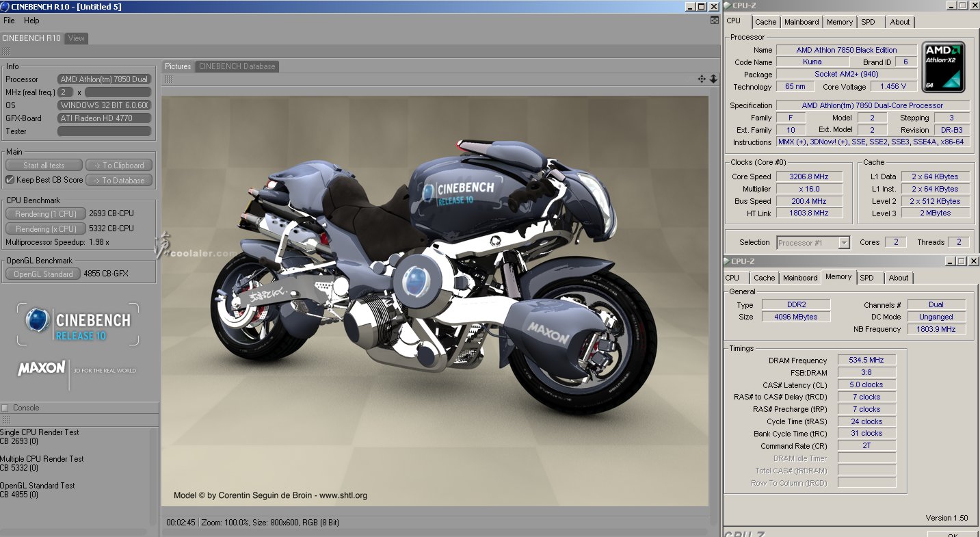Click the To Clipboard button
Image resolution: width=980 pixels, height=537 pixels.
point(119,165)
